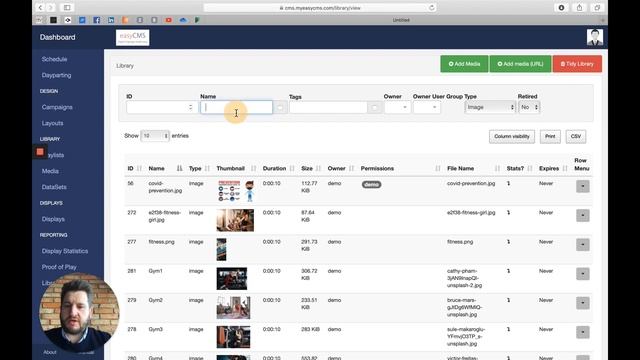Open the Owner filter dropdown
The height and width of the screenshot is (360, 640).
pos(397,107)
